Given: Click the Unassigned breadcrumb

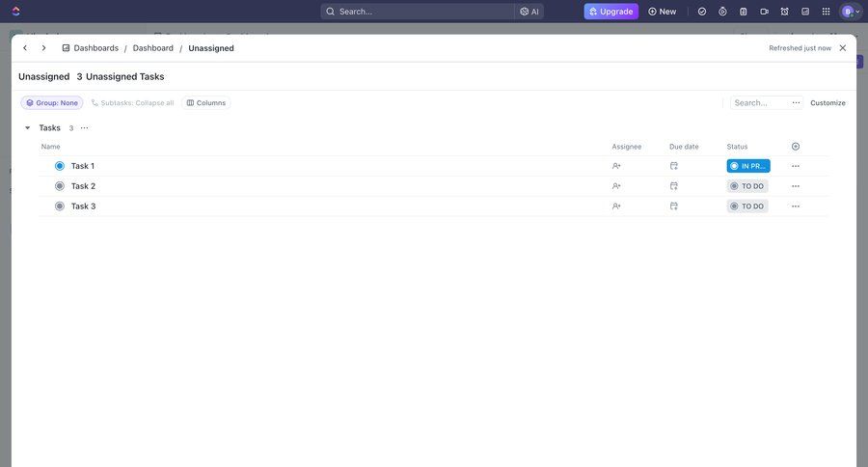Looking at the screenshot, I should tap(211, 48).
